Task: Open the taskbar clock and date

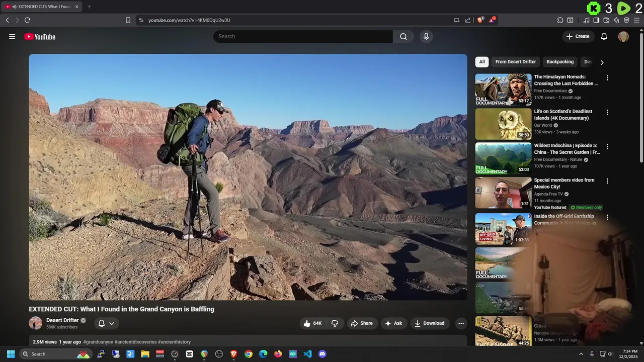Action: point(628,354)
